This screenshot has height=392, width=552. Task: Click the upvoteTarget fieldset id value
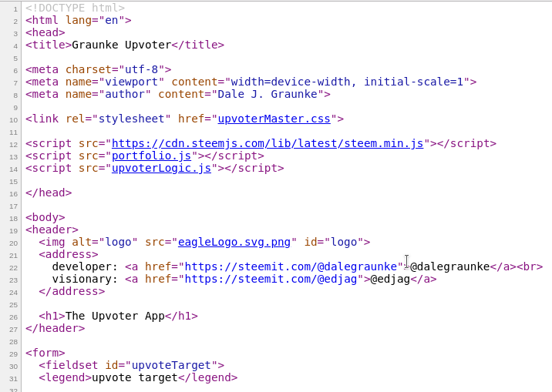pos(171,365)
